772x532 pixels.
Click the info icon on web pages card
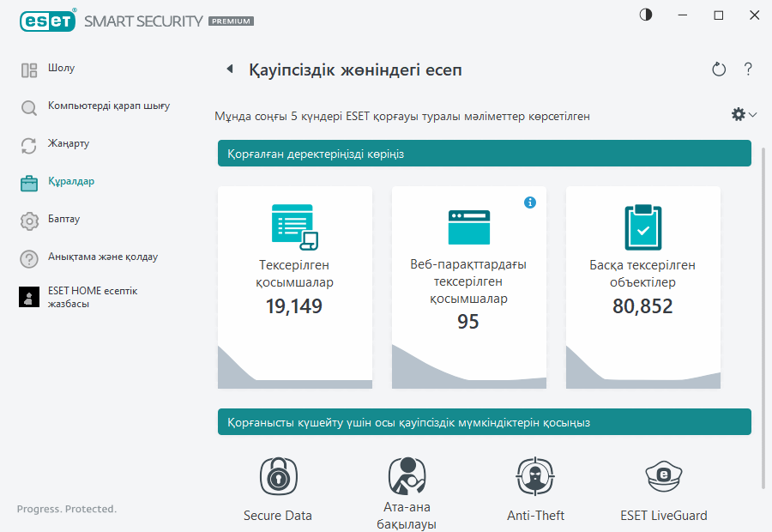pos(530,203)
